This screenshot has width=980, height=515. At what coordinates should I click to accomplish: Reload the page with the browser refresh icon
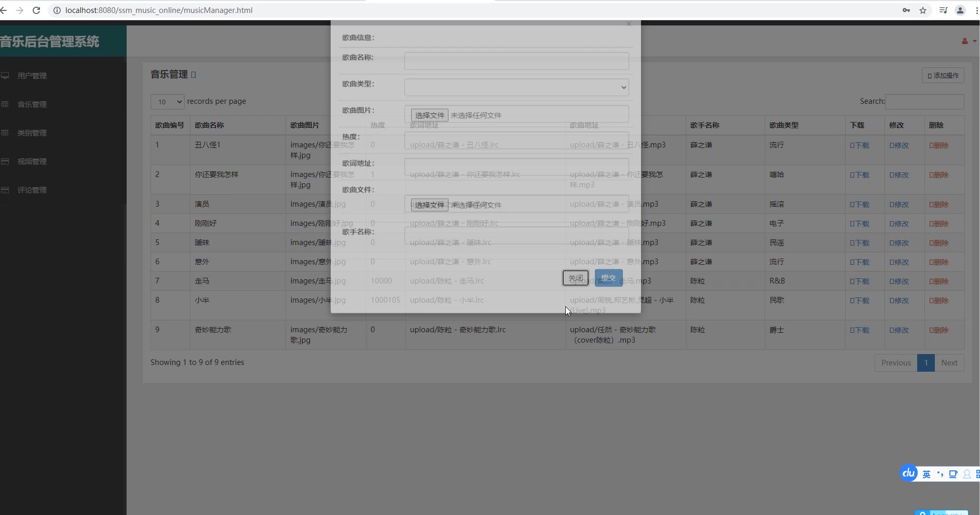pyautogui.click(x=36, y=10)
